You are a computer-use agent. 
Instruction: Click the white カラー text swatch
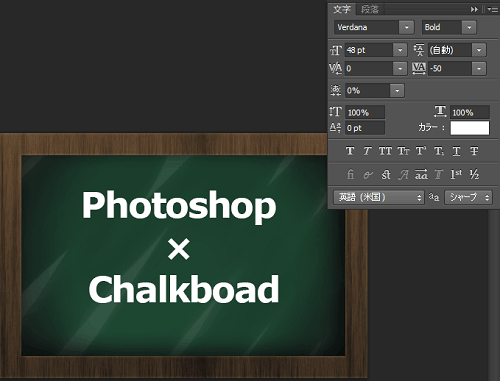point(470,128)
